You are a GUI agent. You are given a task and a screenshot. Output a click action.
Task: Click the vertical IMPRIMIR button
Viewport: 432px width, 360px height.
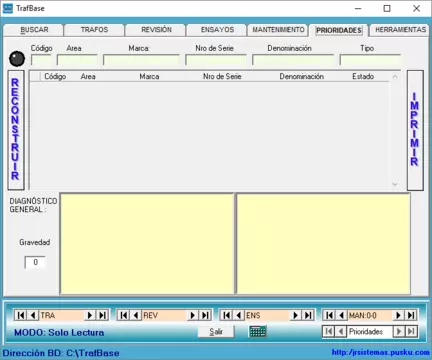pyautogui.click(x=415, y=130)
